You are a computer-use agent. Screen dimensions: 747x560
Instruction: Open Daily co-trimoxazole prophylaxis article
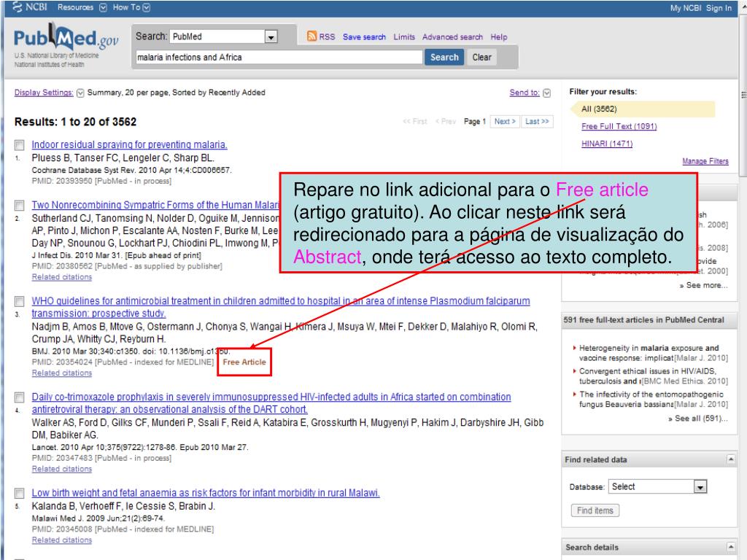click(x=271, y=402)
